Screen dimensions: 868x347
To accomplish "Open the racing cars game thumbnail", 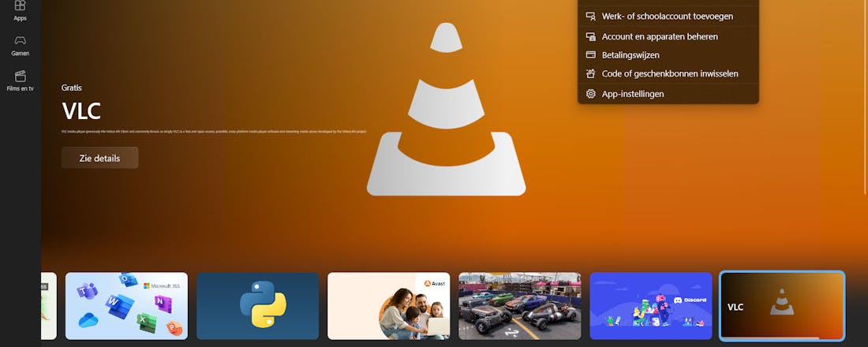I will [520, 306].
